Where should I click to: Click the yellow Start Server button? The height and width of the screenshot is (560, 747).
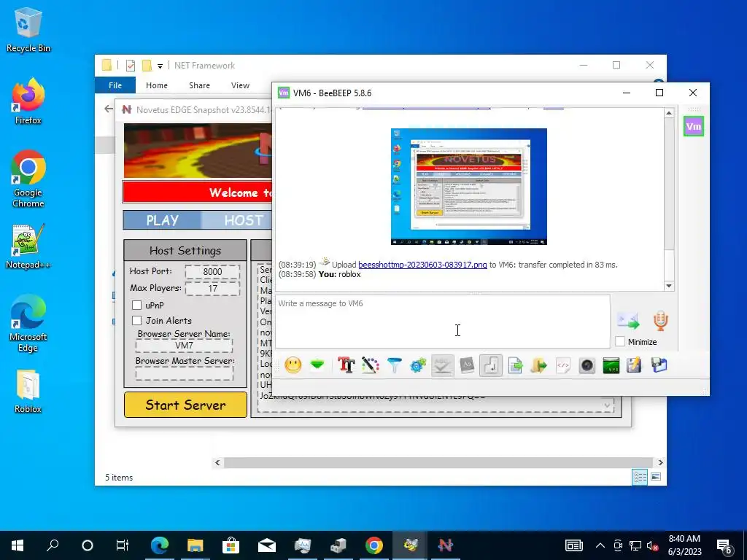pos(185,405)
